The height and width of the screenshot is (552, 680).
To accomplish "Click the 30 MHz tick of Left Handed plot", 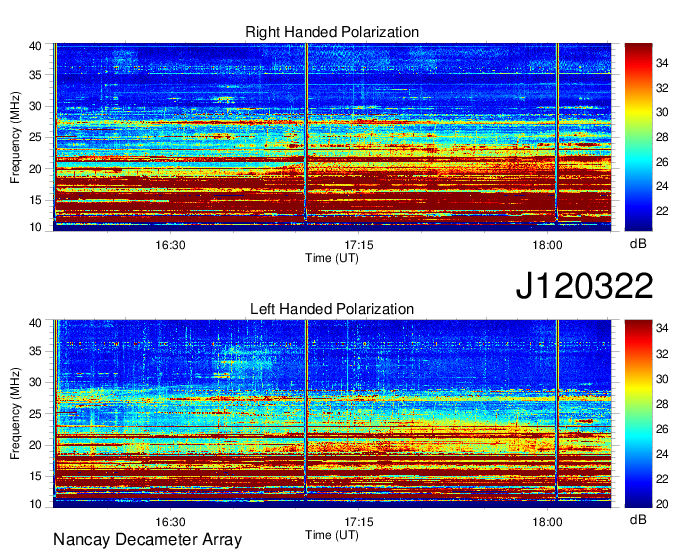I will [36, 382].
